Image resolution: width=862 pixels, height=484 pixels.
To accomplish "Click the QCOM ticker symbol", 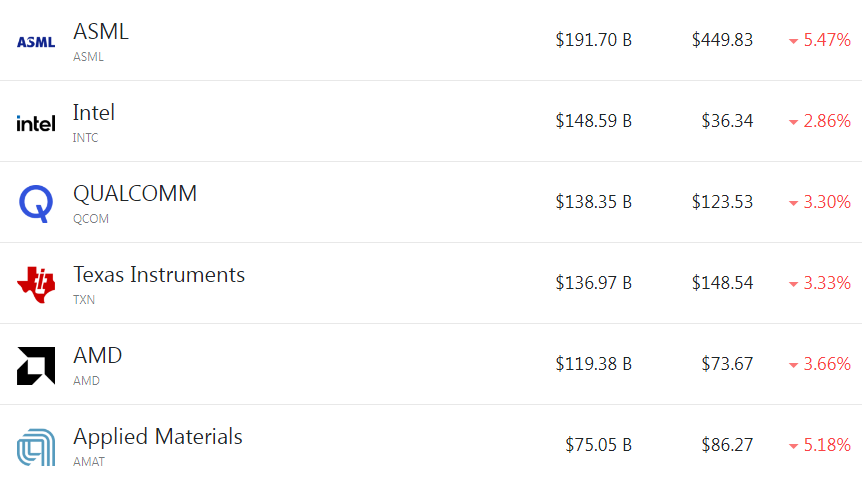I will point(91,219).
